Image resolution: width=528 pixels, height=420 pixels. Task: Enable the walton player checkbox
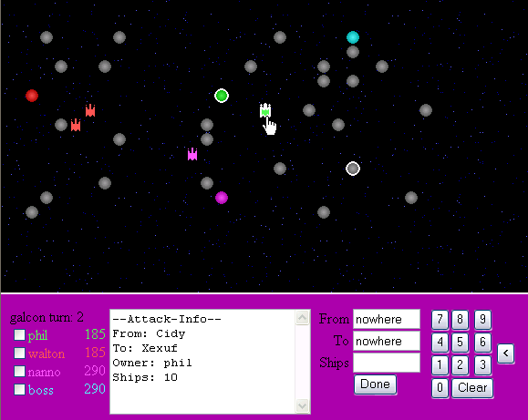pyautogui.click(x=19, y=353)
